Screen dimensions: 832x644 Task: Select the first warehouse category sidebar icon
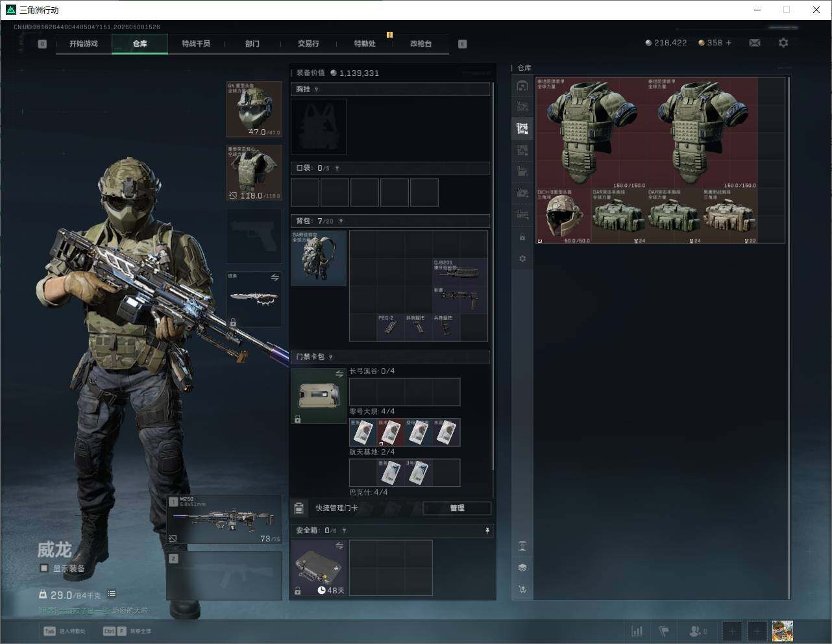(x=522, y=86)
